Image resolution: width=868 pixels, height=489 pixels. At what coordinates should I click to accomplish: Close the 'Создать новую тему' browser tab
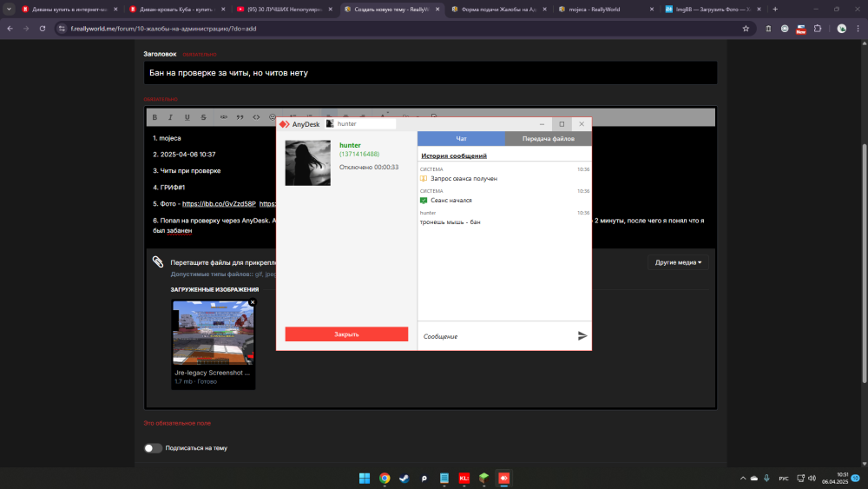pos(437,9)
